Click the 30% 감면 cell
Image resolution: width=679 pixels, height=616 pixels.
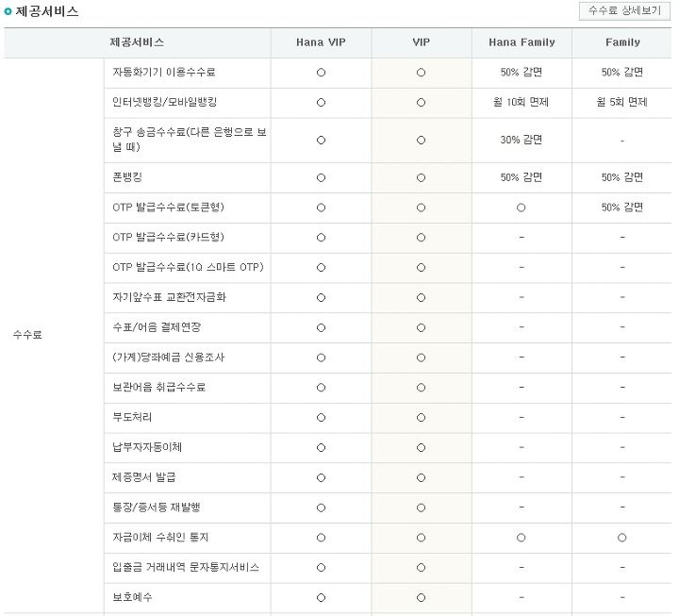click(521, 140)
